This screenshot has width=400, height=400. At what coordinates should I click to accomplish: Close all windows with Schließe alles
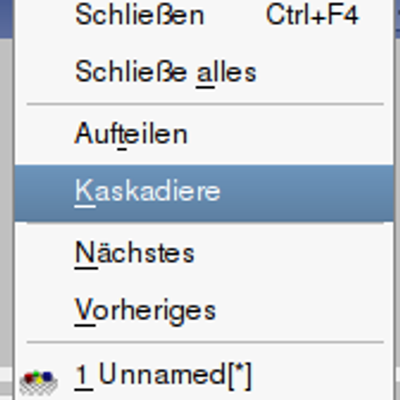pos(204,72)
